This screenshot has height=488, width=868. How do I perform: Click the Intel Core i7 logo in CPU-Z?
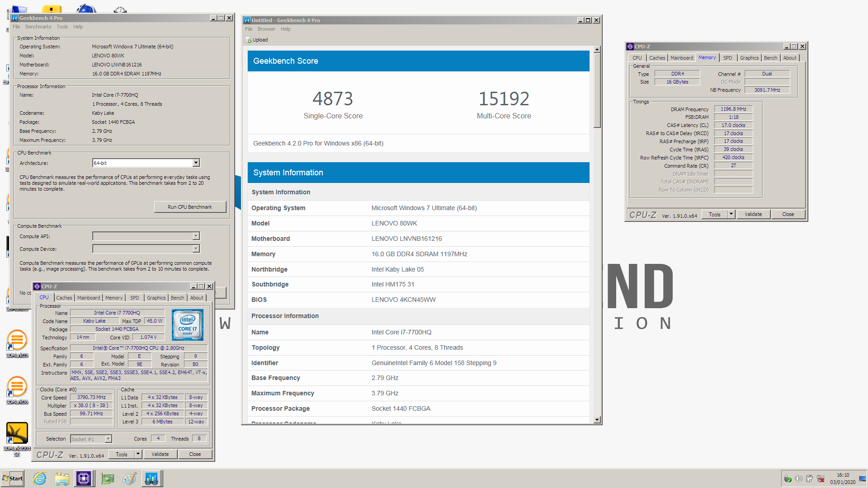pyautogui.click(x=188, y=325)
